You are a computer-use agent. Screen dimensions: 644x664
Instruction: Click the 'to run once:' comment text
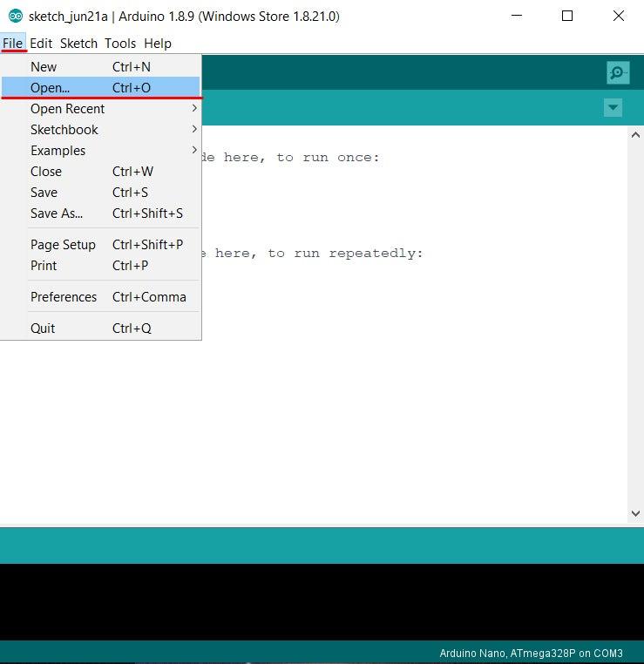click(x=328, y=158)
